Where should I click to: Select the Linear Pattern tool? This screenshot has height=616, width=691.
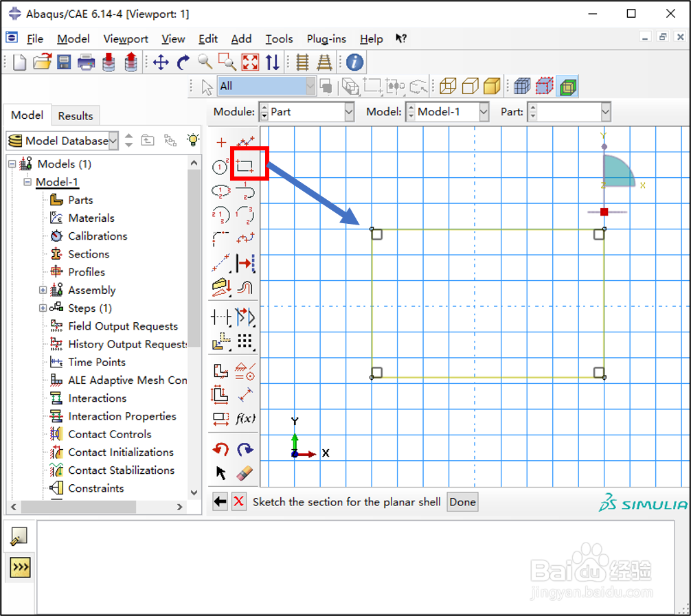245,341
